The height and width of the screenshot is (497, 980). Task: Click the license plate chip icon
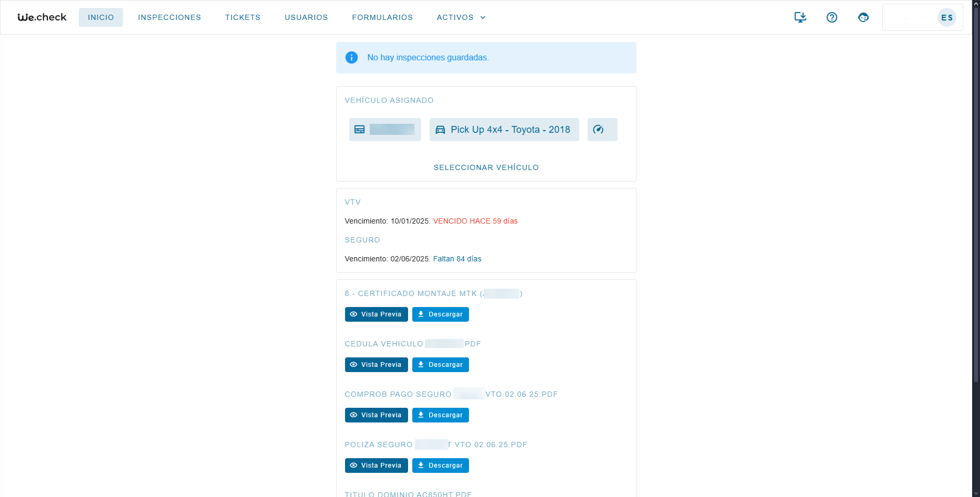tap(360, 130)
